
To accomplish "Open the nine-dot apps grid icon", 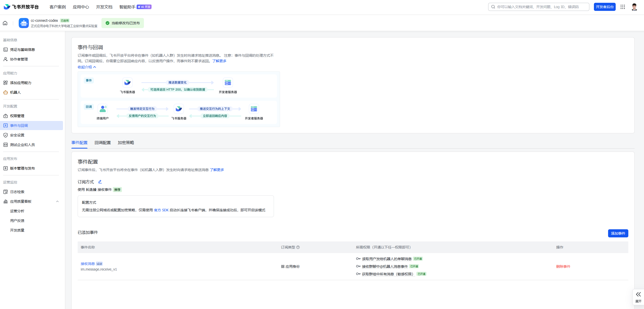I will tap(622, 7).
